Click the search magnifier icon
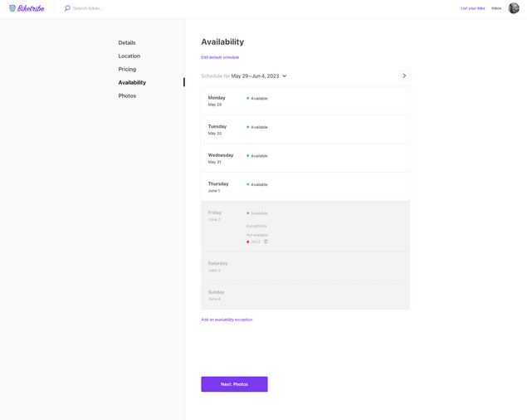The width and height of the screenshot is (527, 420). (x=67, y=8)
